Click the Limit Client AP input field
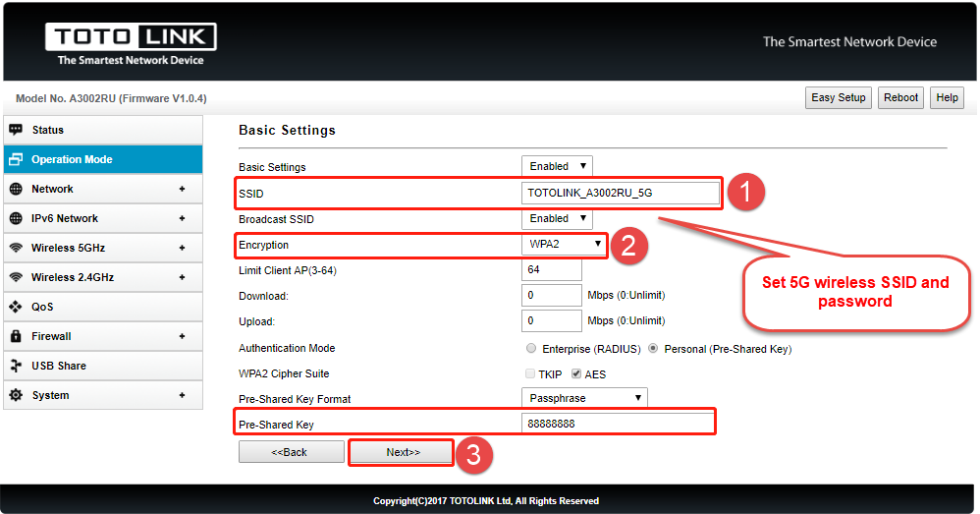 tap(552, 269)
